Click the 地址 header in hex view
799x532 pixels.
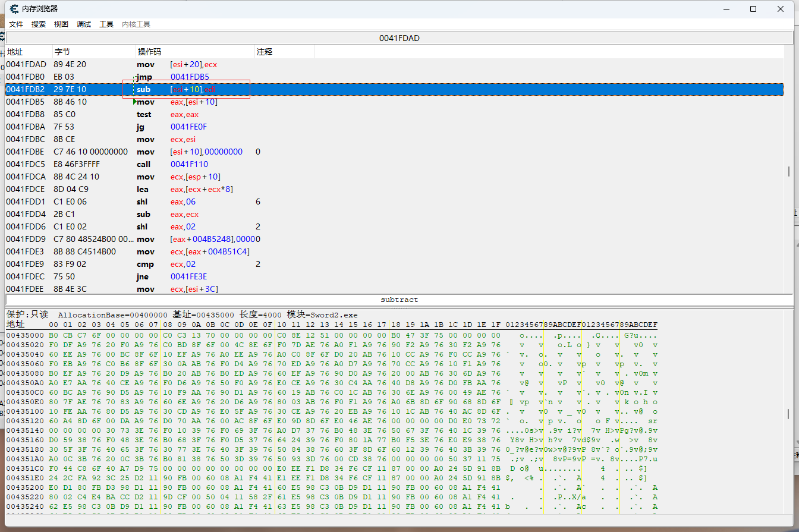click(16, 325)
